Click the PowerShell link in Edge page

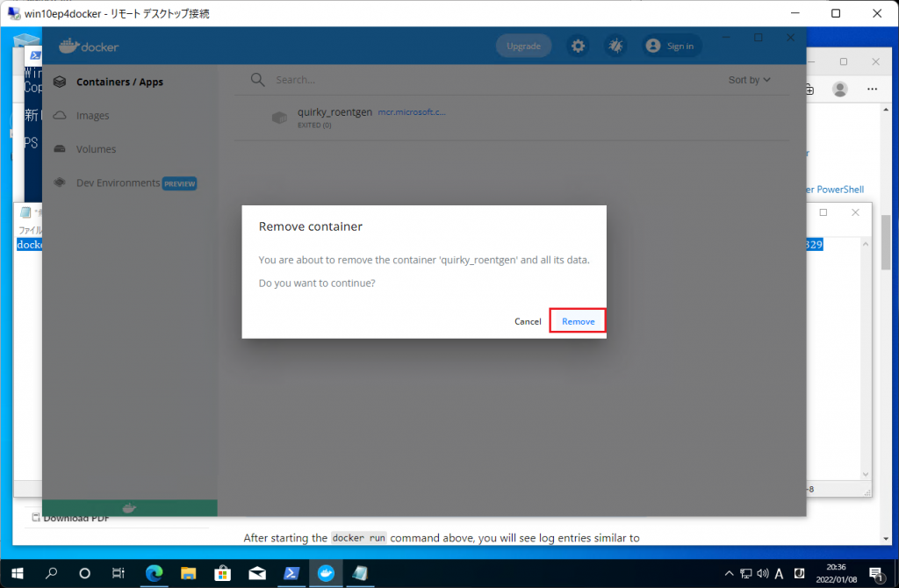[x=836, y=189]
